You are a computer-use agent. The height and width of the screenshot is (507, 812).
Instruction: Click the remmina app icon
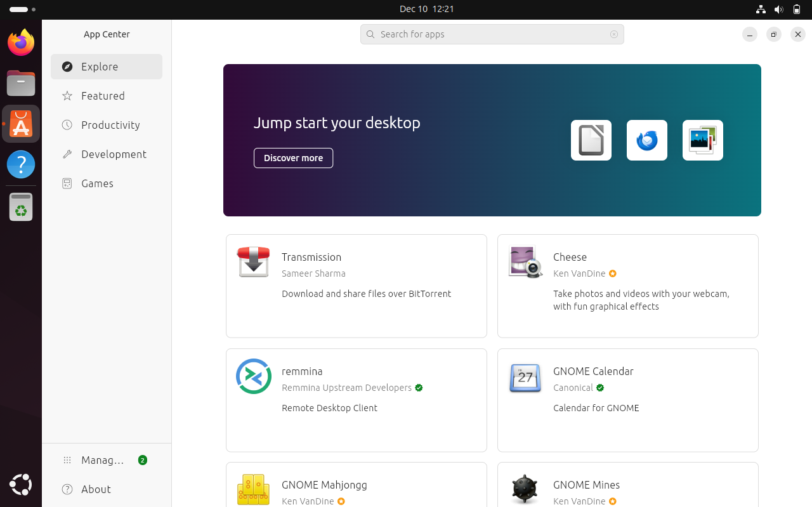(x=254, y=376)
